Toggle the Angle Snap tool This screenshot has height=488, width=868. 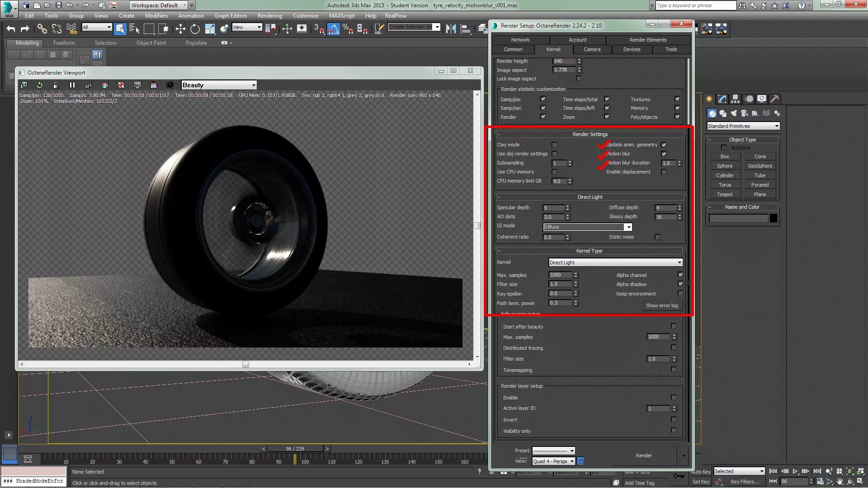(333, 29)
